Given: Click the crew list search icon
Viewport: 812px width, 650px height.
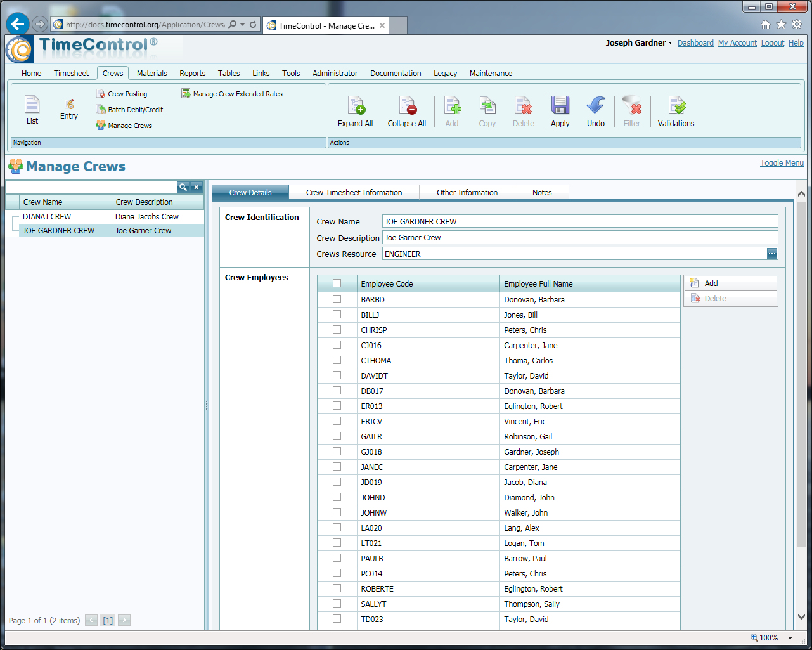Looking at the screenshot, I should coord(183,187).
